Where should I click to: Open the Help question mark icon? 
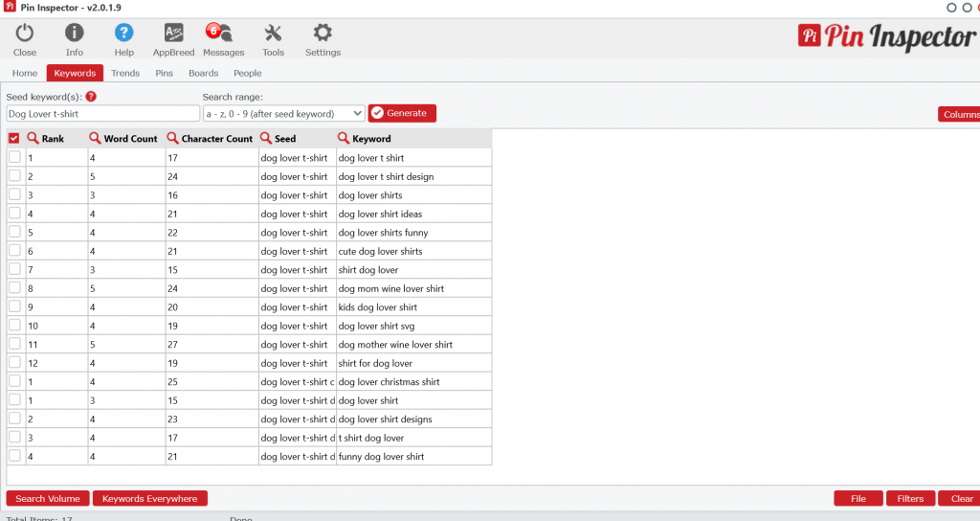124,34
